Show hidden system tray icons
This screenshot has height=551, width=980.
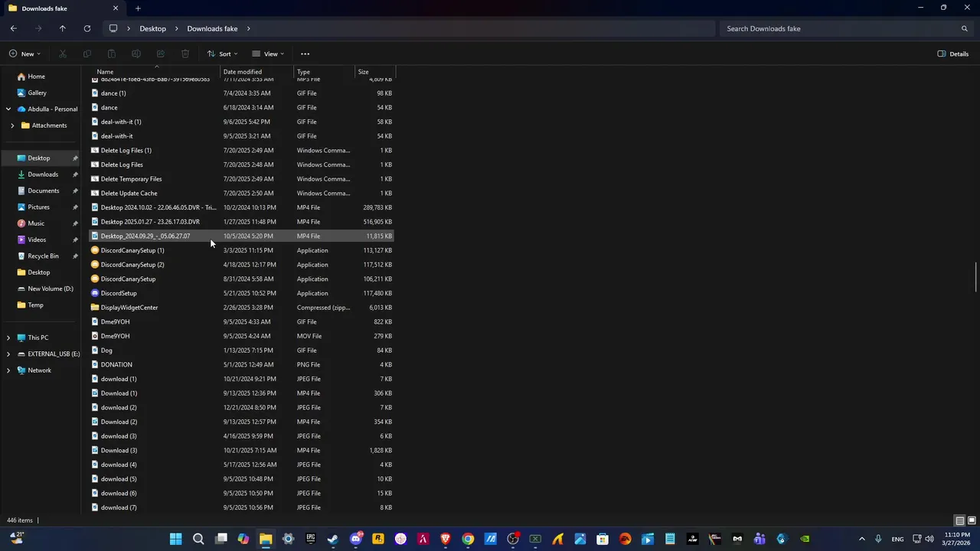(861, 539)
